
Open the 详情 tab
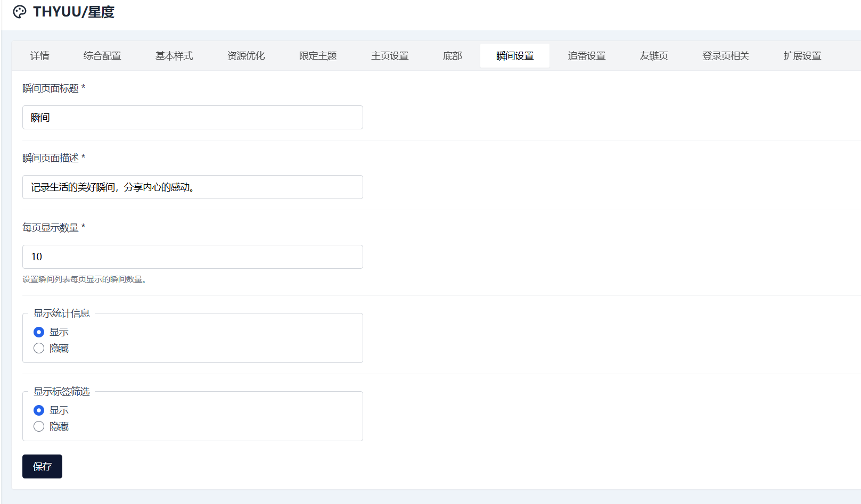pos(40,56)
